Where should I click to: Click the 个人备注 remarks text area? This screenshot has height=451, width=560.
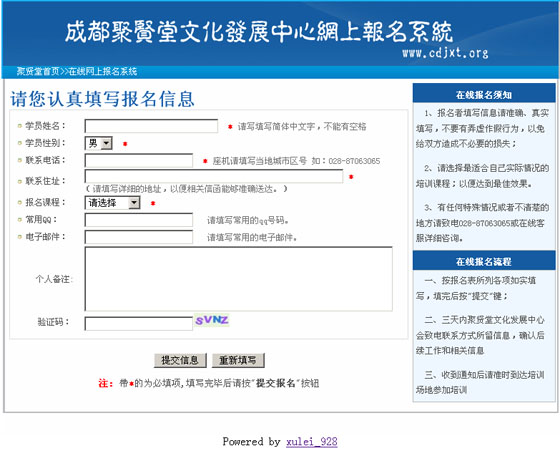click(x=239, y=279)
